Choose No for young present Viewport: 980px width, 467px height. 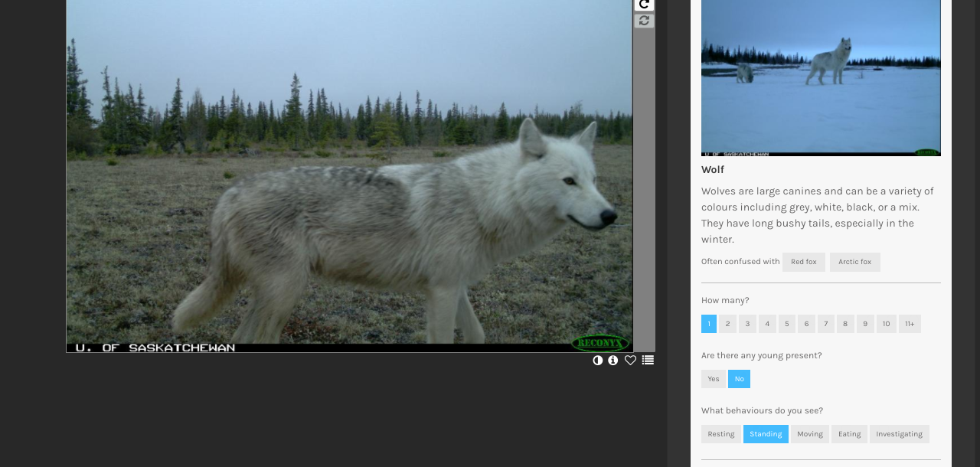(739, 379)
